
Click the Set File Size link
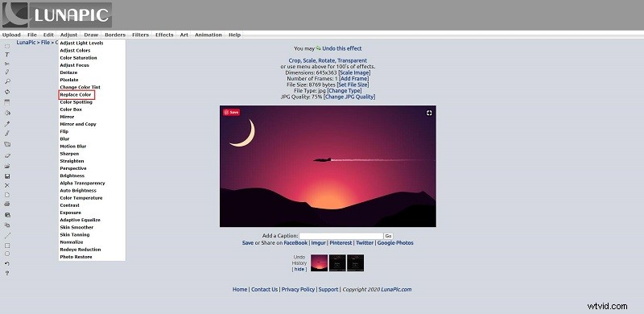pos(353,85)
